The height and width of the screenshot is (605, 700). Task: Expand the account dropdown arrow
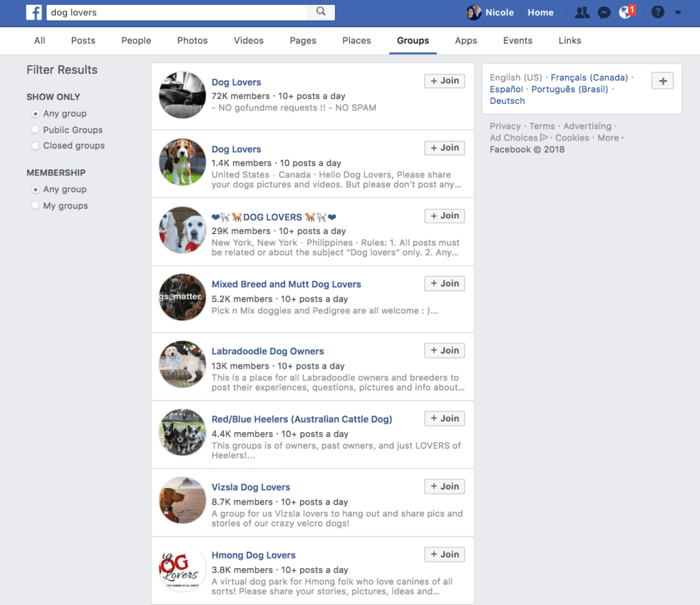pyautogui.click(x=677, y=13)
